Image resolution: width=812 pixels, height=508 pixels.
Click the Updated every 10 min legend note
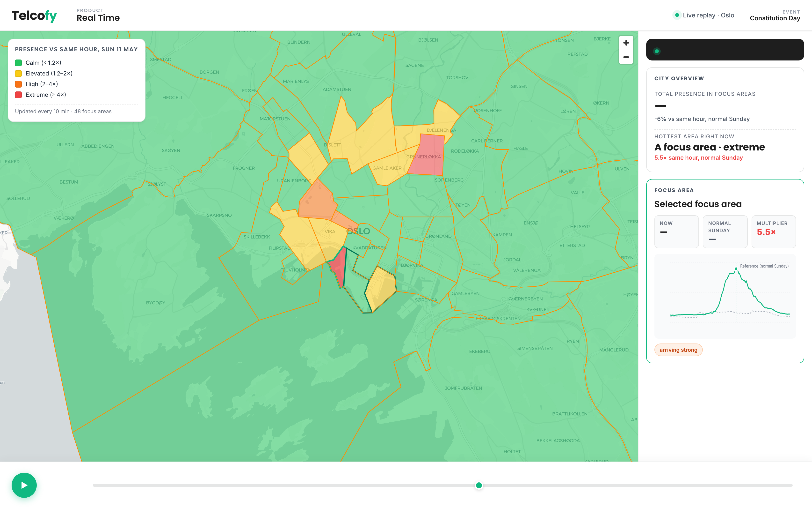pos(63,111)
